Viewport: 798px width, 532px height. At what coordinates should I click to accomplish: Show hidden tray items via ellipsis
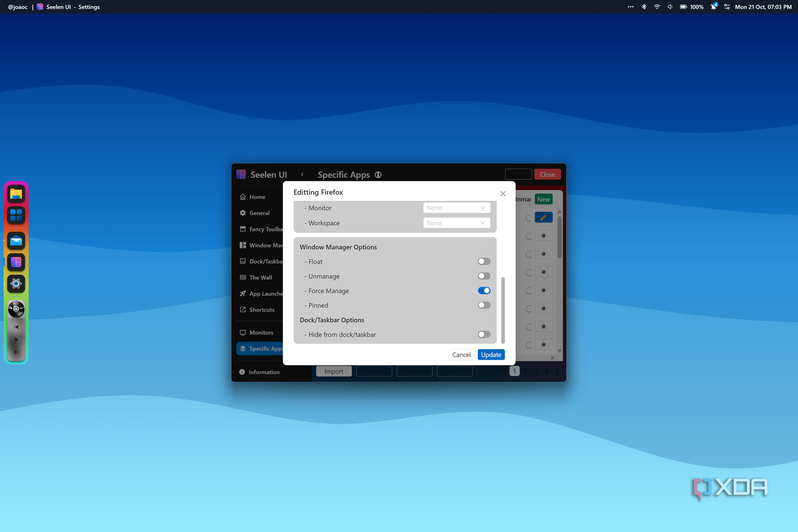click(630, 7)
